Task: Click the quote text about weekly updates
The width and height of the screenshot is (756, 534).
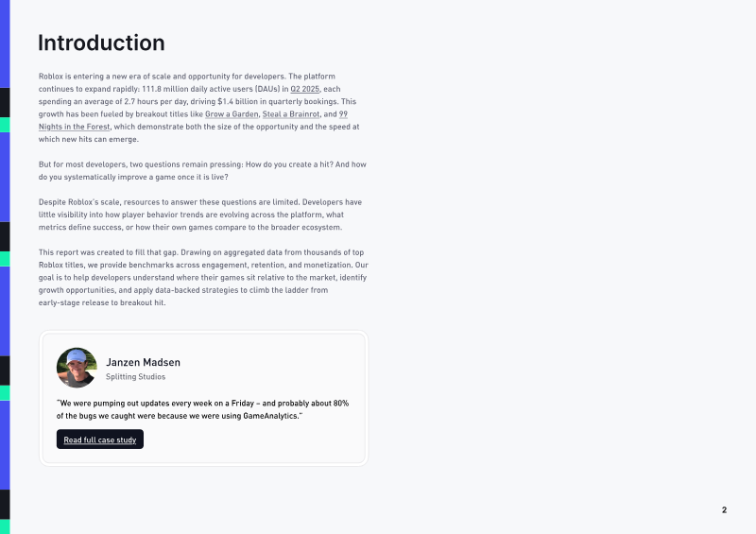Action: point(202,409)
